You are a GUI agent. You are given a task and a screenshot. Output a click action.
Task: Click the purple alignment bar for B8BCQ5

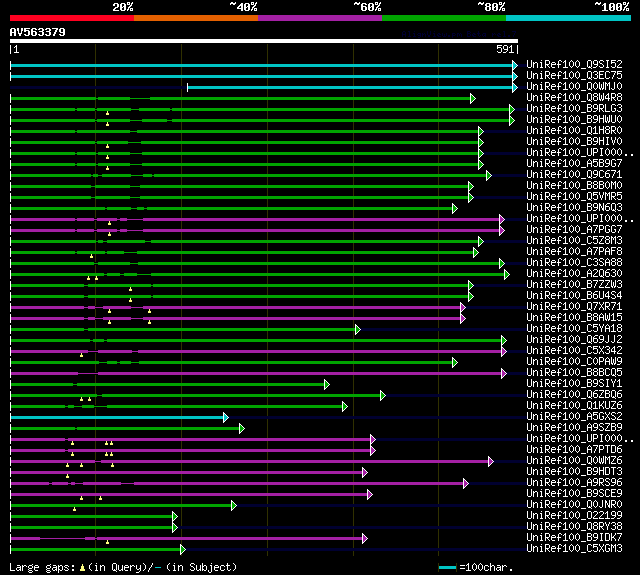(x=257, y=373)
